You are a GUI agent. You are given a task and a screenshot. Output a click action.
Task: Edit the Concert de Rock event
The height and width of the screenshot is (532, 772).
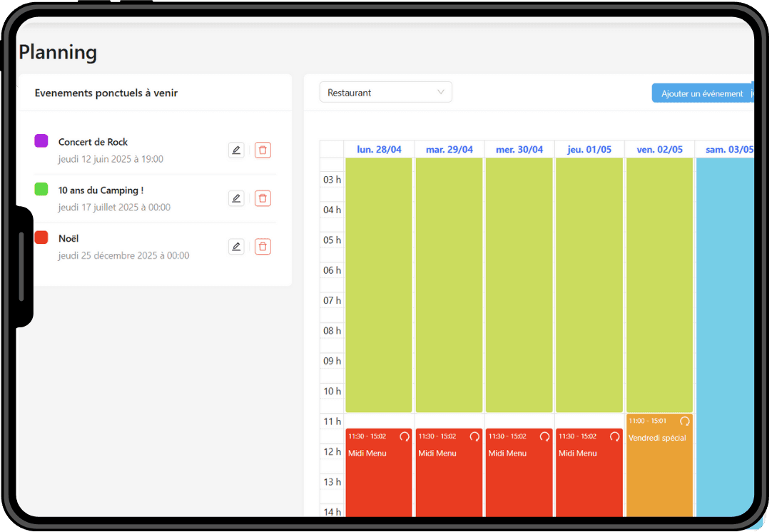pyautogui.click(x=236, y=150)
